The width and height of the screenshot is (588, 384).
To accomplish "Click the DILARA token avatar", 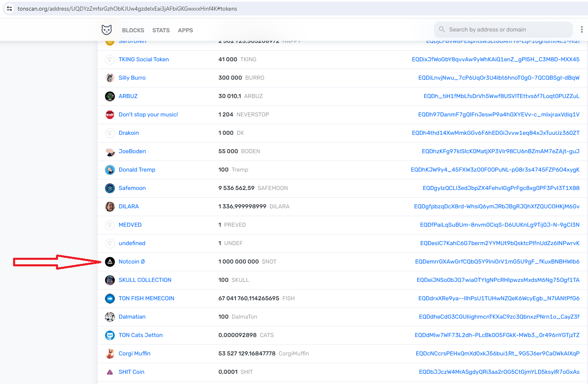I will (110, 207).
